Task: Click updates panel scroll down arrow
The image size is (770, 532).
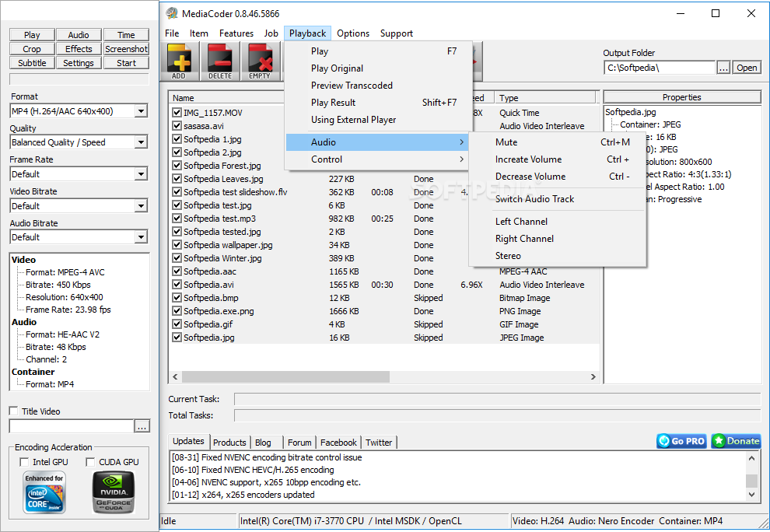Action: point(751,495)
